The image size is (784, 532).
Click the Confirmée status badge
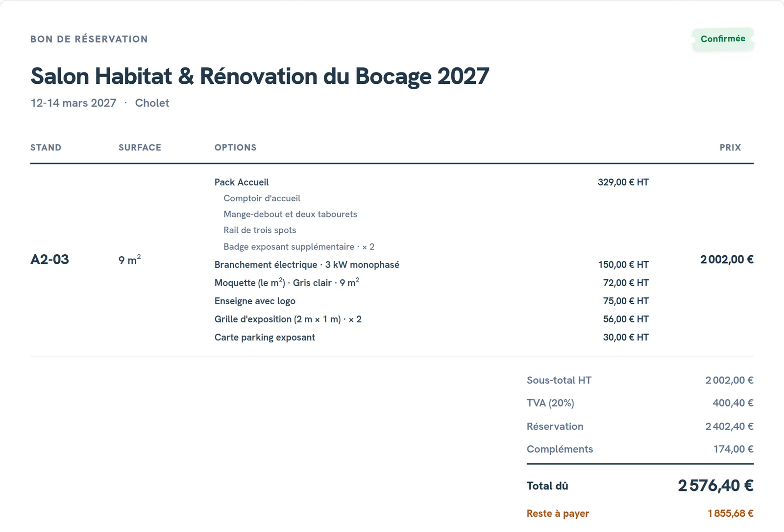723,39
